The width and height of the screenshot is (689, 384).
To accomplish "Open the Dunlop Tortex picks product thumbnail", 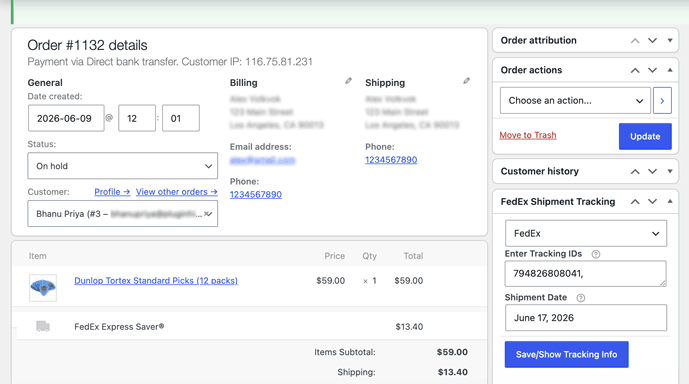I will point(43,288).
